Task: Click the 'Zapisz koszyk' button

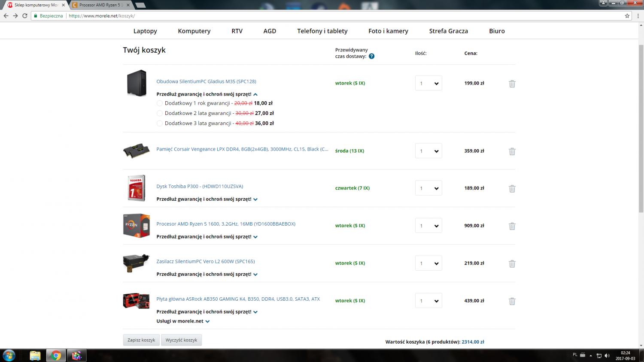Action: pos(141,340)
